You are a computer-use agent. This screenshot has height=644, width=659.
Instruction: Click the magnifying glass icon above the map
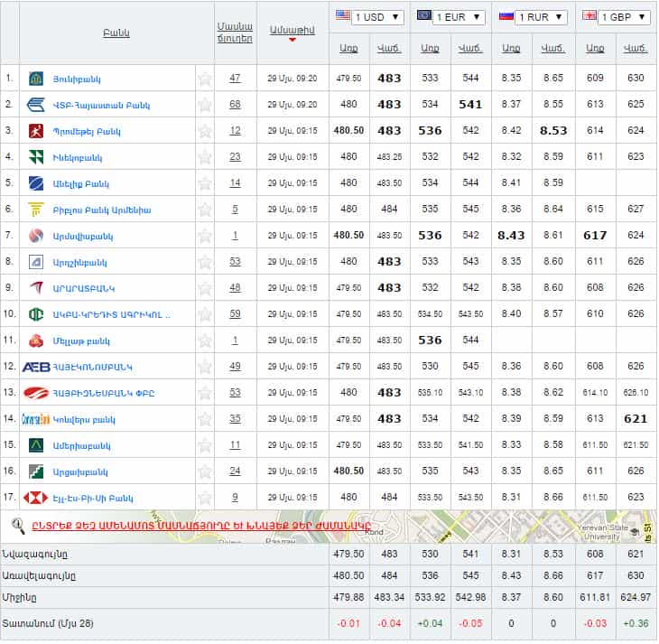(18, 524)
